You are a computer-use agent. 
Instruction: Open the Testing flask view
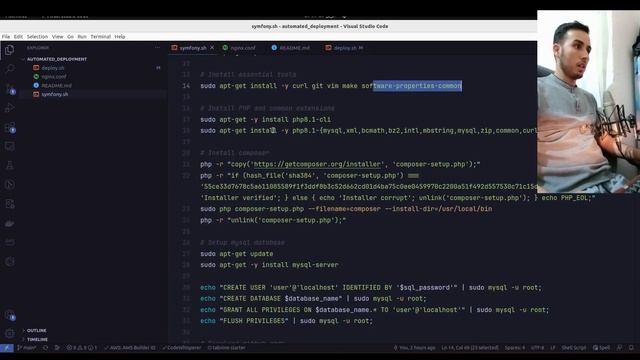click(9, 165)
